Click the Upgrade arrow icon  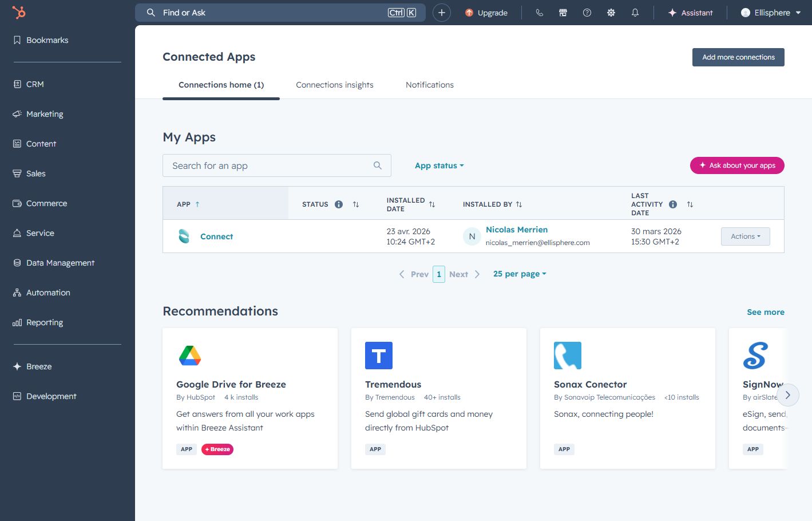click(469, 13)
